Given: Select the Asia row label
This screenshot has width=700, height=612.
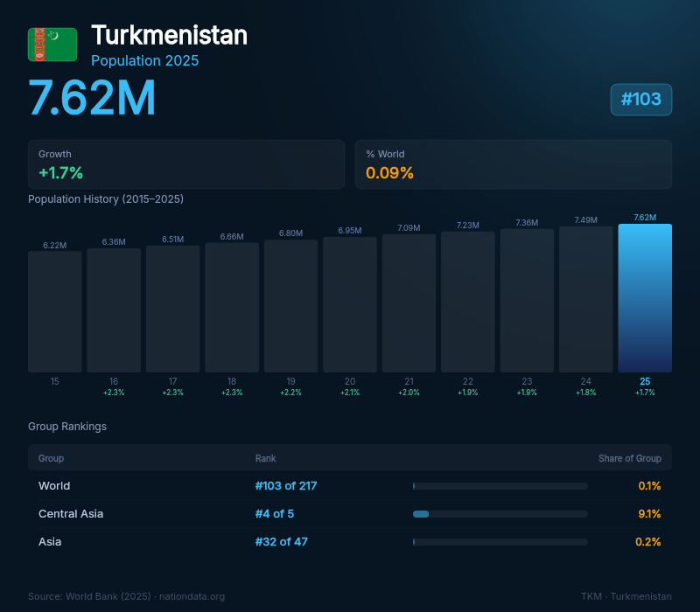Looking at the screenshot, I should tap(50, 542).
